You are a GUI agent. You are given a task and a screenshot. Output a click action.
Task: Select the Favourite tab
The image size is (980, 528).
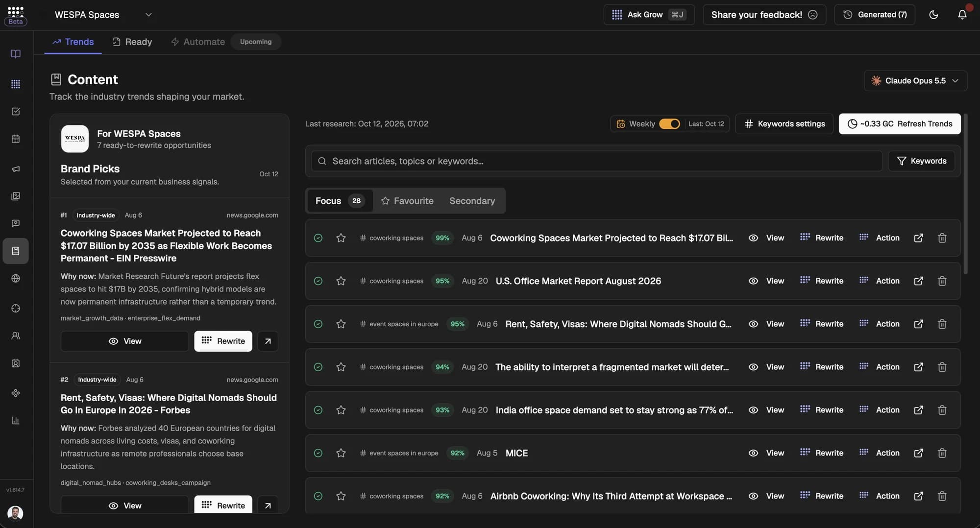[407, 201]
